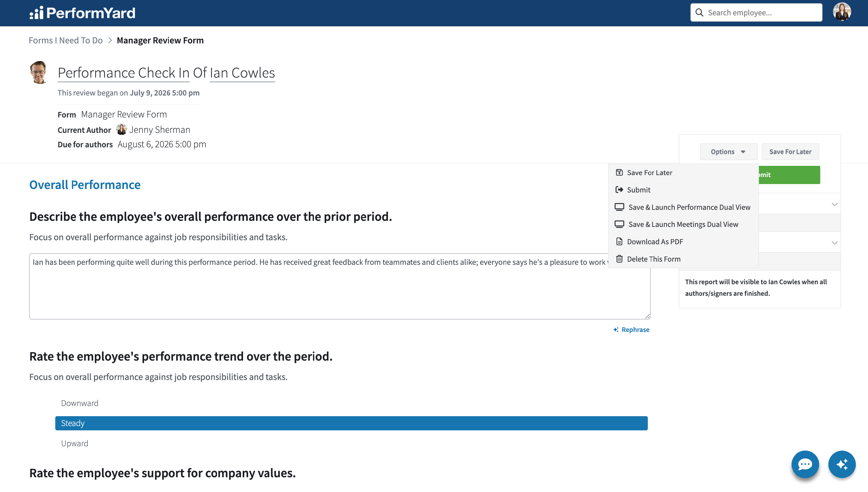Select the Downward trend rating
This screenshot has width=868, height=492.
(x=351, y=403)
